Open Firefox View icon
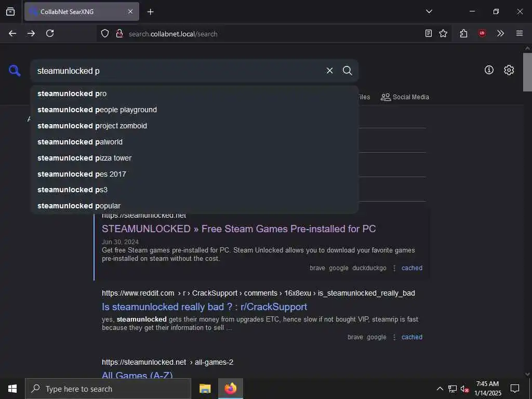 tap(10, 11)
